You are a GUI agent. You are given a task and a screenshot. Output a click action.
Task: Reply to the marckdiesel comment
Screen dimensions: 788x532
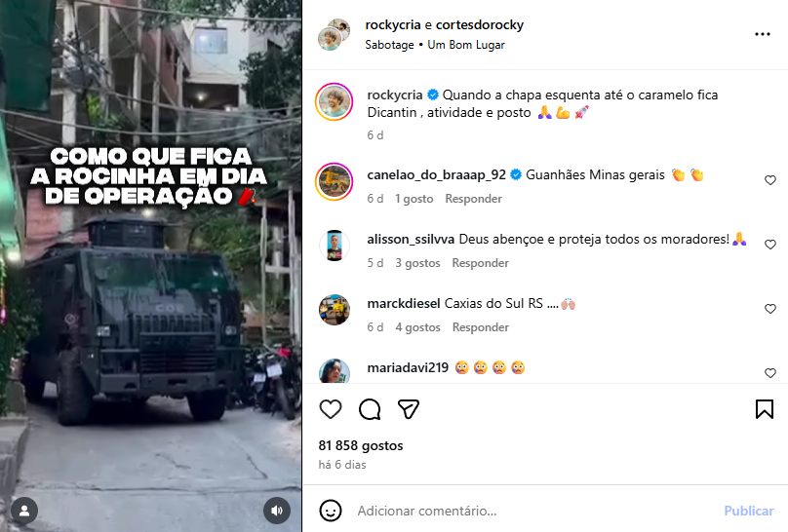[481, 327]
